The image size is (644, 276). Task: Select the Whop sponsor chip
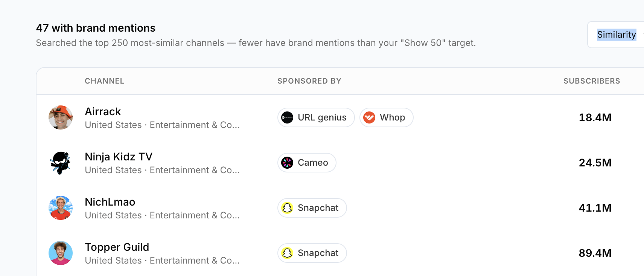pos(387,117)
